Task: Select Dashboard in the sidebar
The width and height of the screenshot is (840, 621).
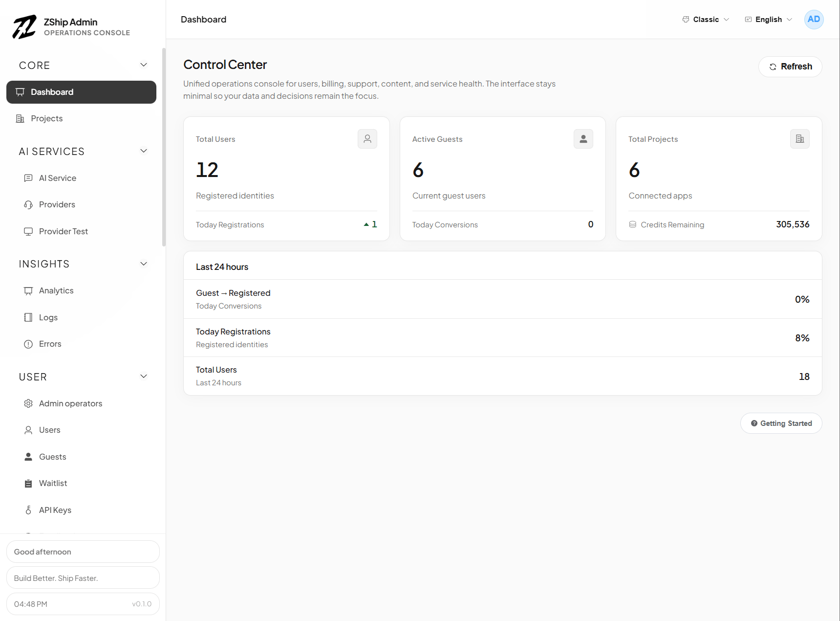Action: pyautogui.click(x=52, y=92)
